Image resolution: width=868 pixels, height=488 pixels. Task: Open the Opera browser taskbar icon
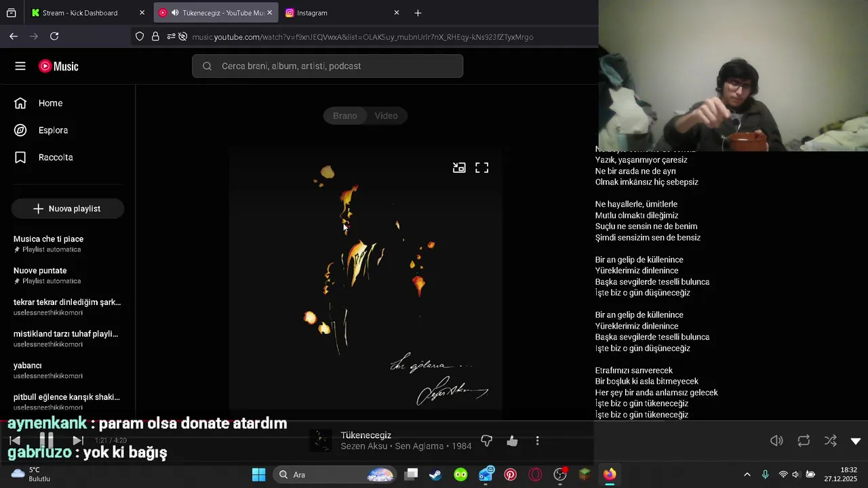tap(535, 474)
